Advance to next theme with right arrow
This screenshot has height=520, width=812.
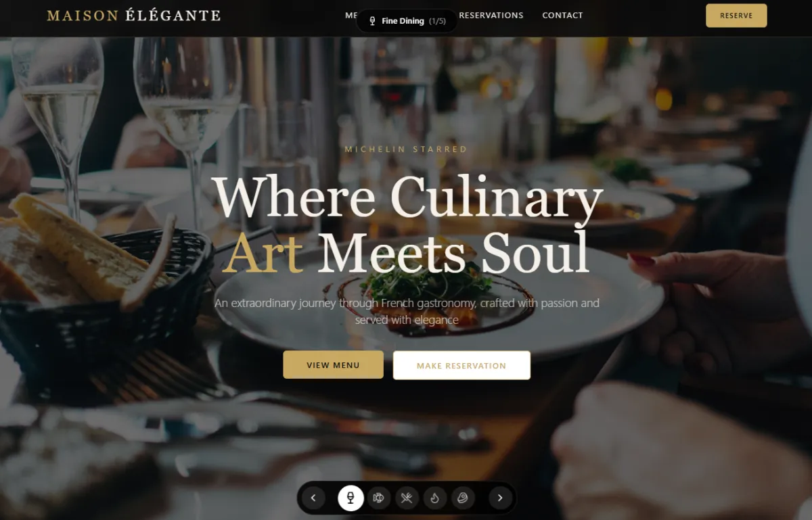tap(500, 498)
